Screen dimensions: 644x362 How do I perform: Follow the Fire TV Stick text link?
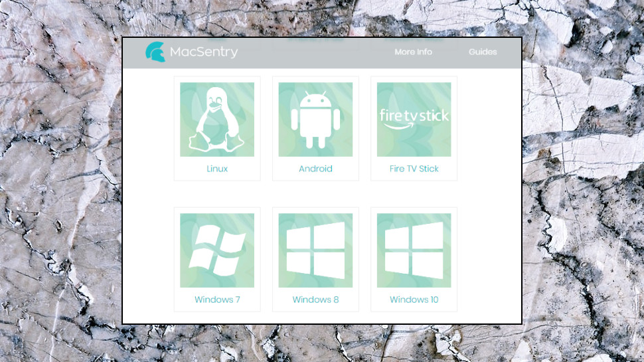coord(414,169)
